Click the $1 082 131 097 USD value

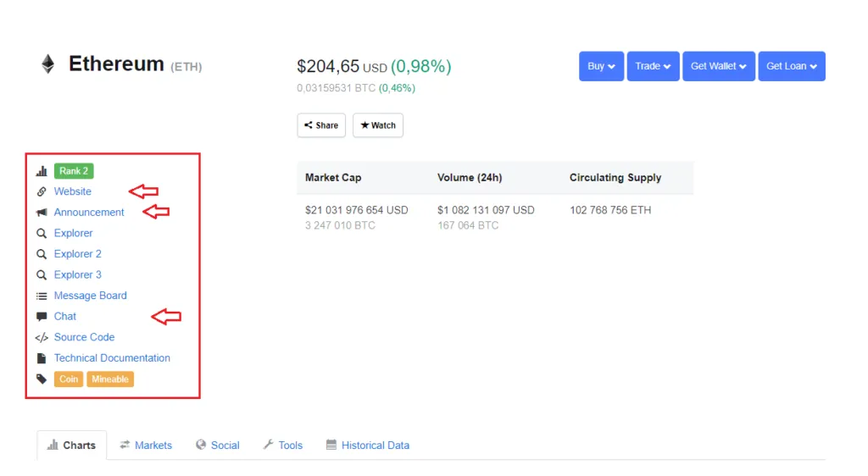click(x=486, y=210)
